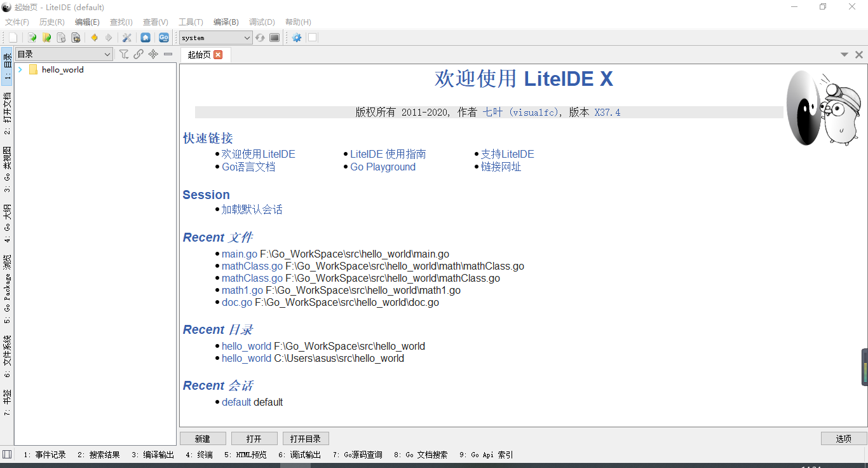Click the filter funnel icon in folder panel

point(124,54)
